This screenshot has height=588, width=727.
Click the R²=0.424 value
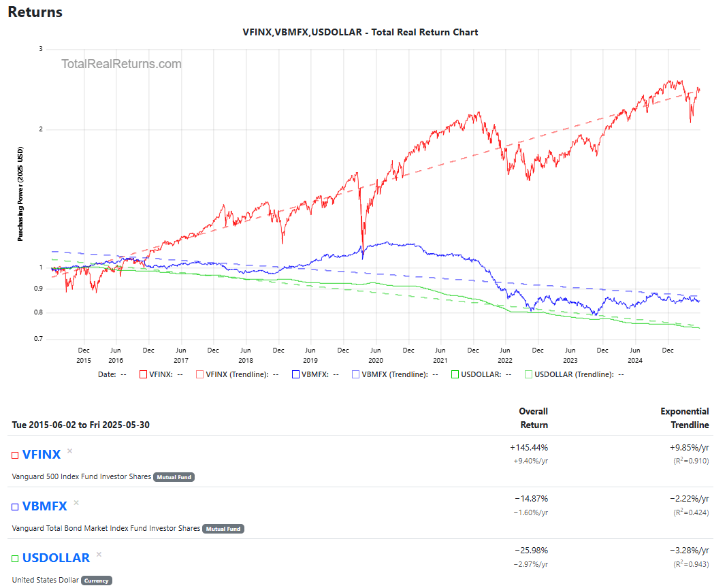pos(691,513)
